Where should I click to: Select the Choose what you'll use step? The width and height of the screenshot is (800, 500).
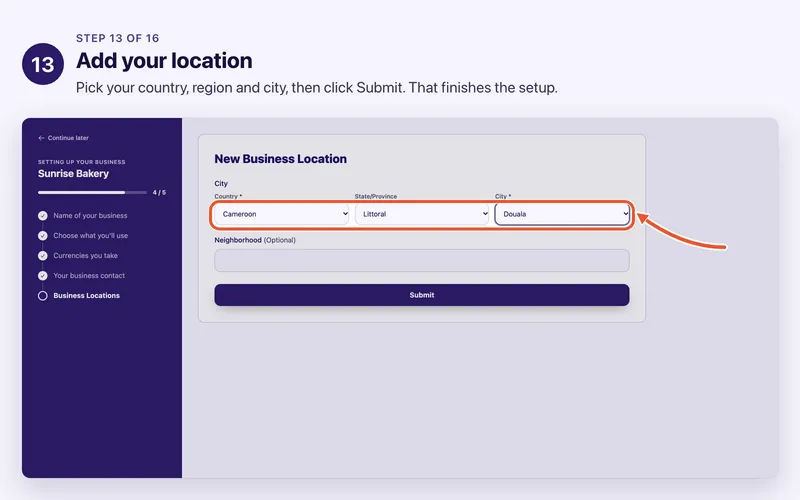[x=91, y=236]
